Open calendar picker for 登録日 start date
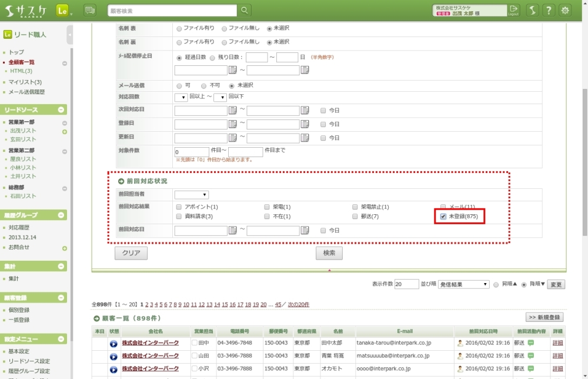This screenshot has height=379, width=588. click(x=233, y=124)
